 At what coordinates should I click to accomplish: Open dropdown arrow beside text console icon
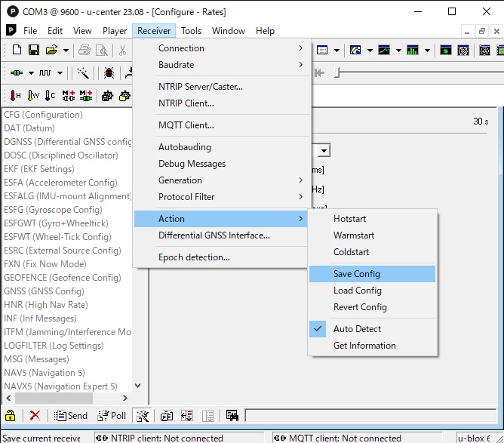(337, 51)
